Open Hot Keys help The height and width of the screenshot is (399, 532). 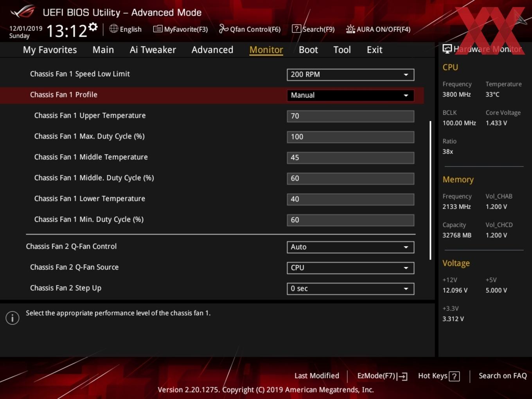pos(439,376)
